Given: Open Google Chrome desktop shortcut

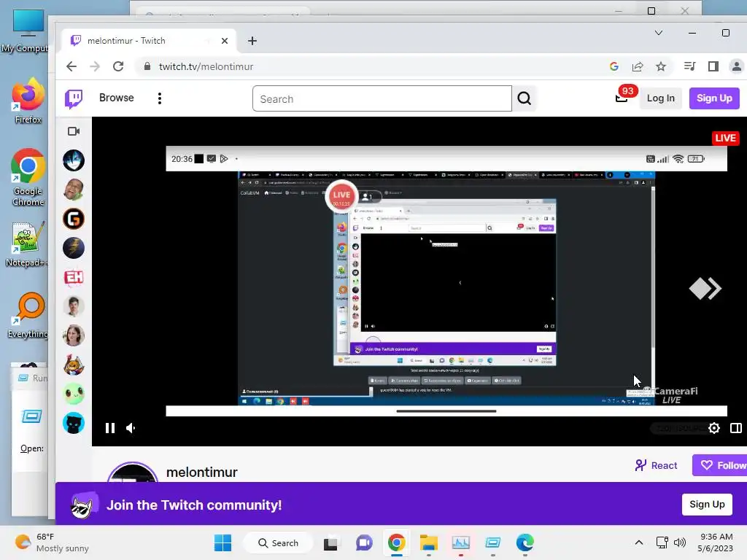Looking at the screenshot, I should pos(28,178).
